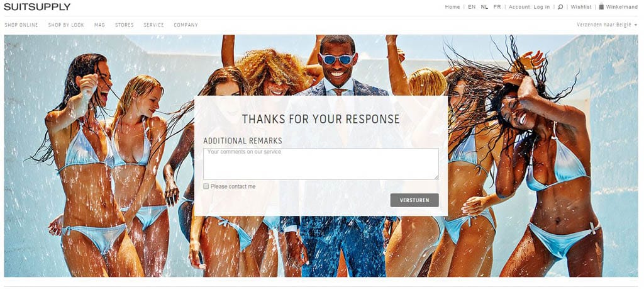Viewport: 644px width, 289px height.
Task: Open the COMPANY menu
Action: click(186, 25)
